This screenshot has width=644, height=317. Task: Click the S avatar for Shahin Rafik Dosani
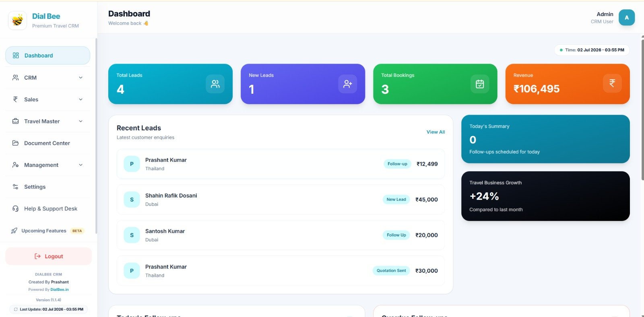tap(132, 200)
